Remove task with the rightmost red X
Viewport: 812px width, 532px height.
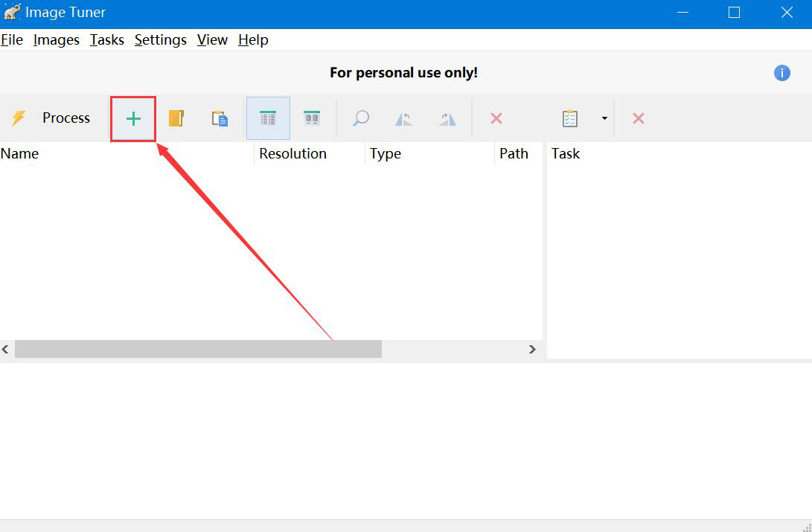tap(638, 118)
